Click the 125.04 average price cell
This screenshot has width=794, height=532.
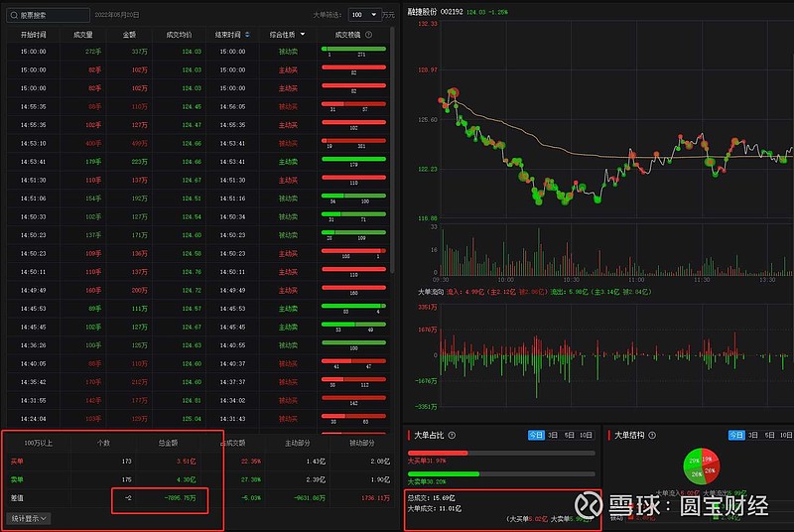tap(192, 419)
